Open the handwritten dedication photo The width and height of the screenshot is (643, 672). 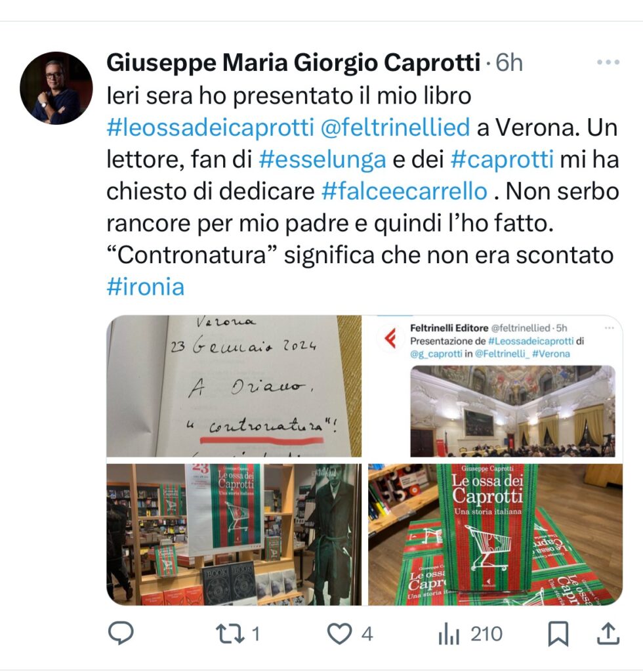(x=234, y=386)
